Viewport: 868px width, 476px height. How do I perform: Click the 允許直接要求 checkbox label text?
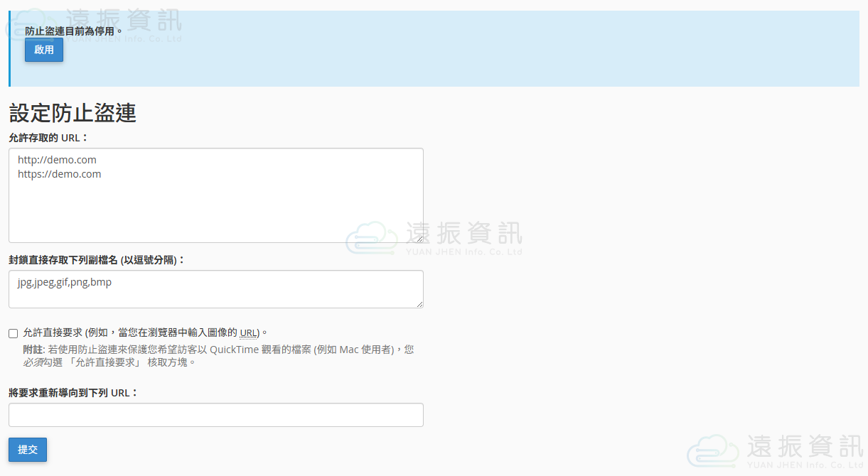tap(142, 332)
